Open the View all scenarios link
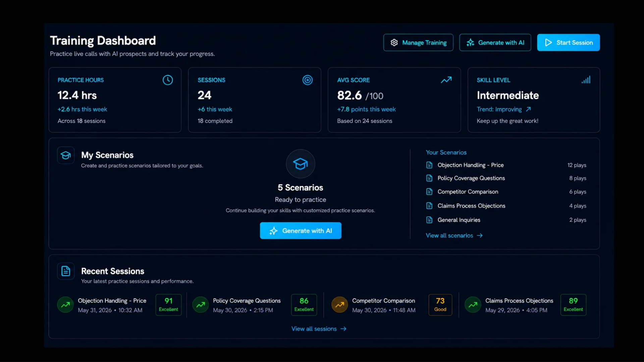644x362 pixels. [454, 236]
